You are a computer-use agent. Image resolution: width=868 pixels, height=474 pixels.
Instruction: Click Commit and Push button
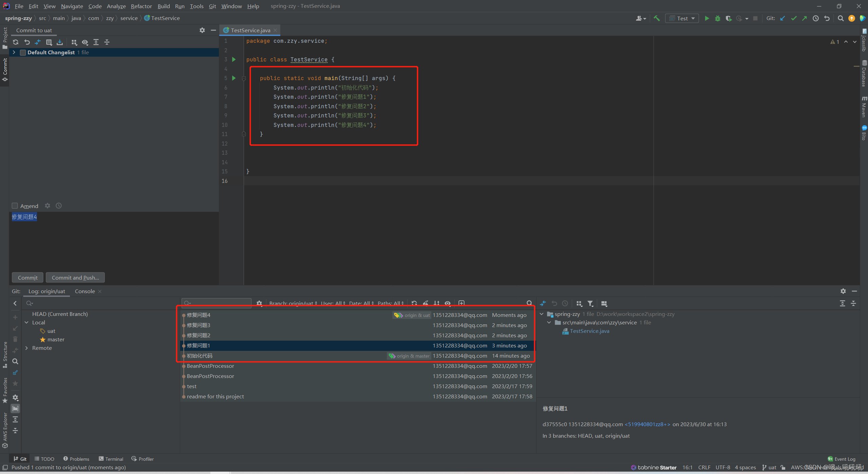[75, 278]
